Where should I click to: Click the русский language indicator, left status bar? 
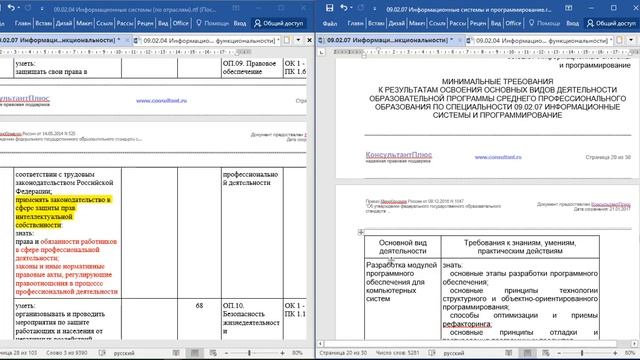(124, 353)
